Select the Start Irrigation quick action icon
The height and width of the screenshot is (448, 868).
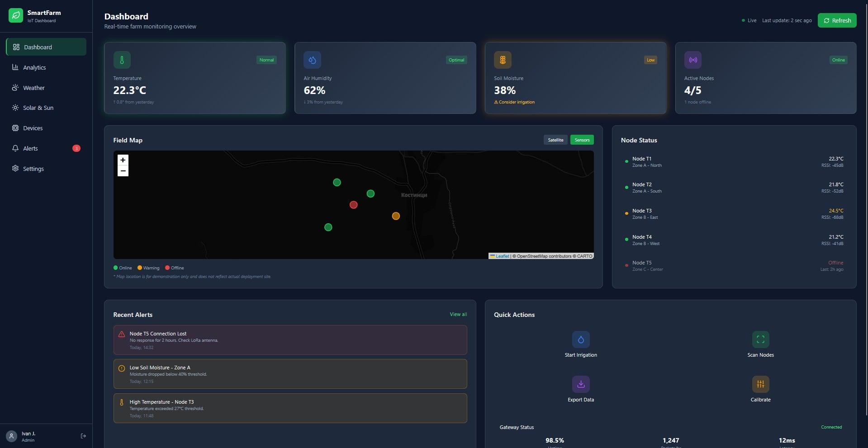point(581,340)
